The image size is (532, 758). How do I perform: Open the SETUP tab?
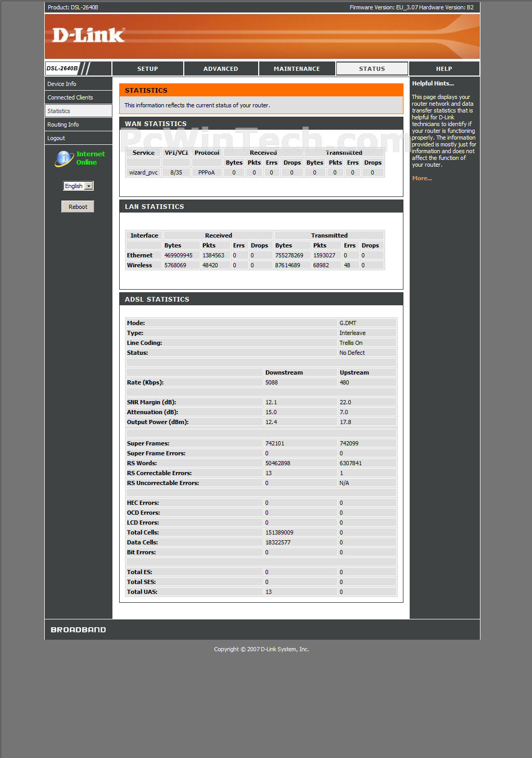pos(148,69)
